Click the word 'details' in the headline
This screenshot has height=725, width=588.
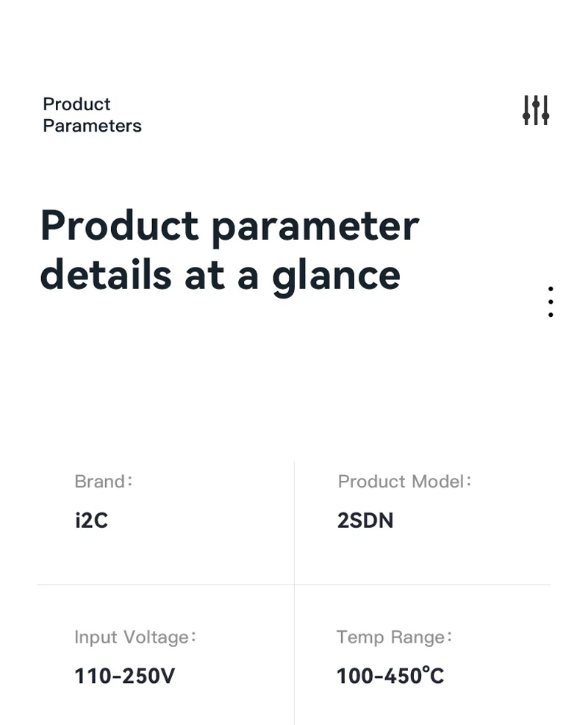(x=106, y=275)
